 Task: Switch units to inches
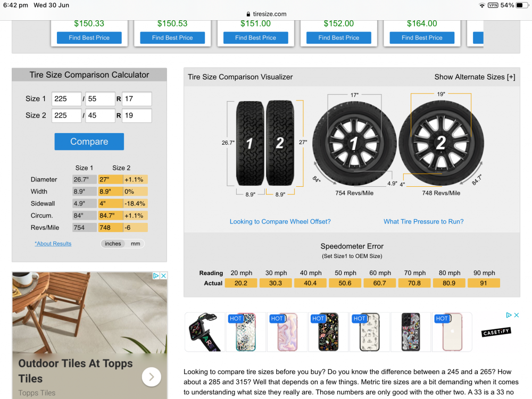pos(113,244)
